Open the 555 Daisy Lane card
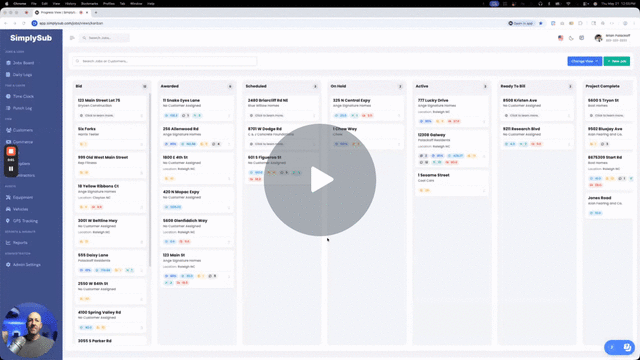Viewport: 640px width, 360px height. pyautogui.click(x=111, y=262)
